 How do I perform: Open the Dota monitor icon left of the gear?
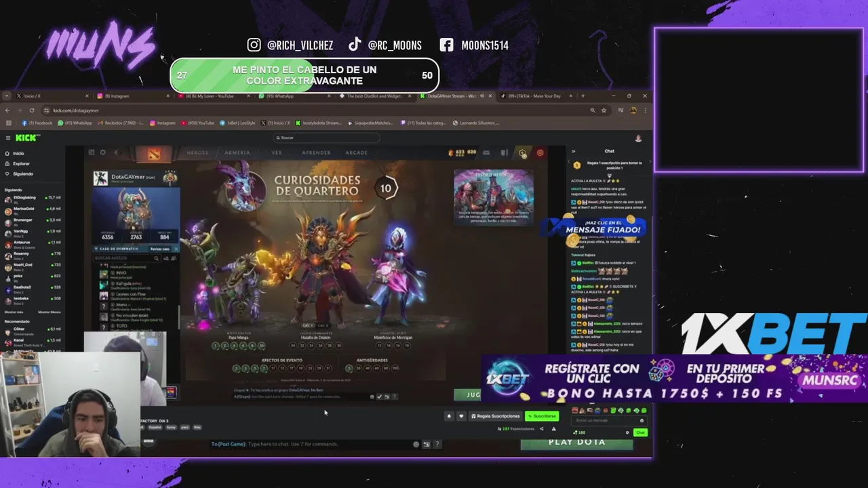pos(91,152)
